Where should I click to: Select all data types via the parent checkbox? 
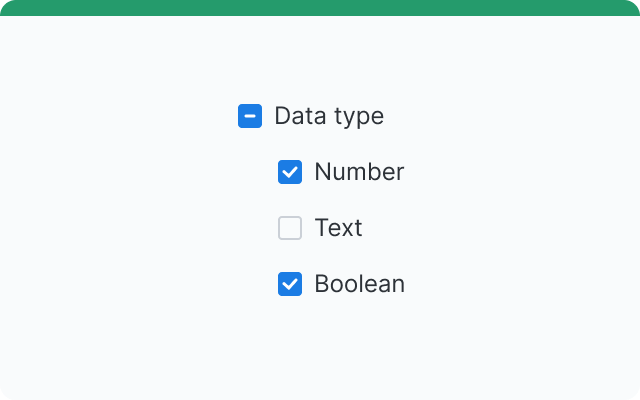point(250,116)
